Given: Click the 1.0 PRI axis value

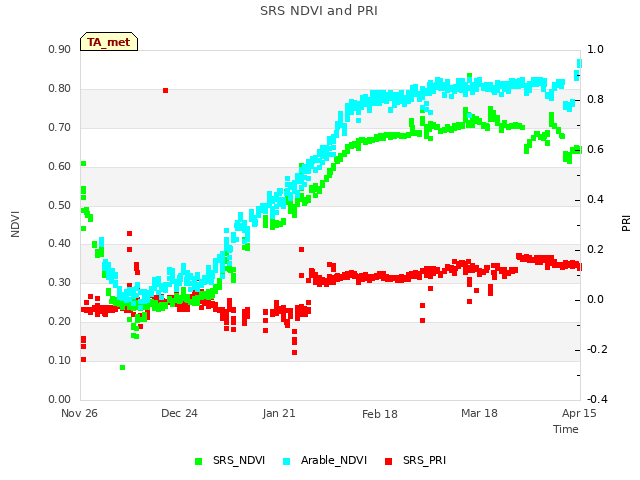Looking at the screenshot, I should 595,49.
